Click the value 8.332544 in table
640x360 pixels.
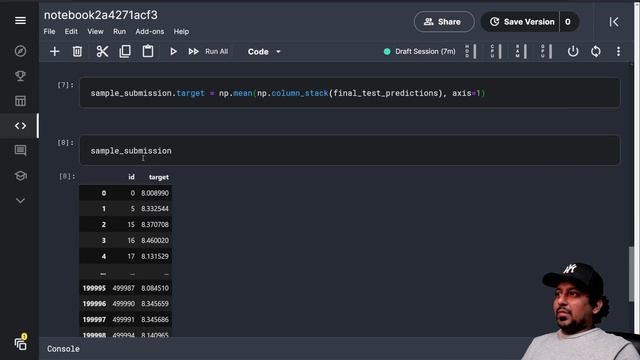point(155,209)
